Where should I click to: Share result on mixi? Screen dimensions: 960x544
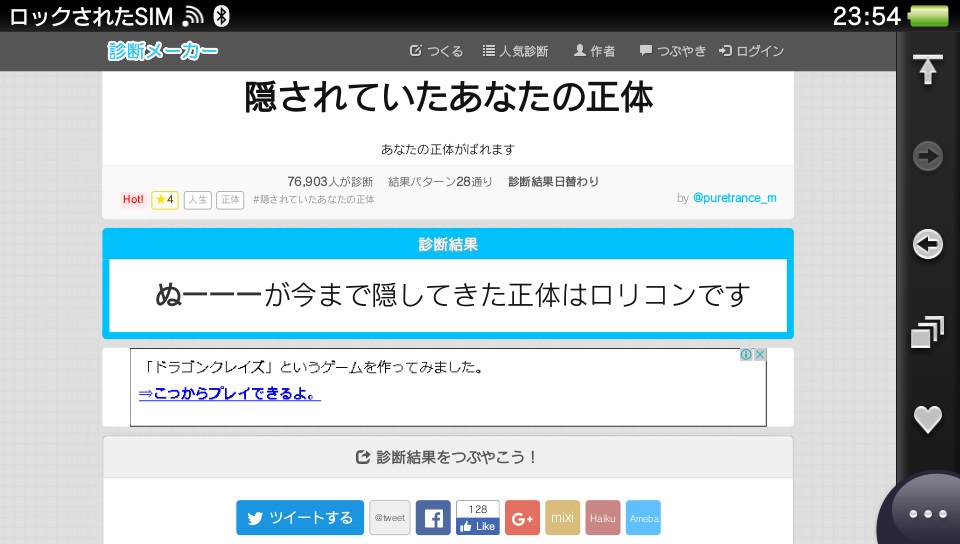click(562, 518)
